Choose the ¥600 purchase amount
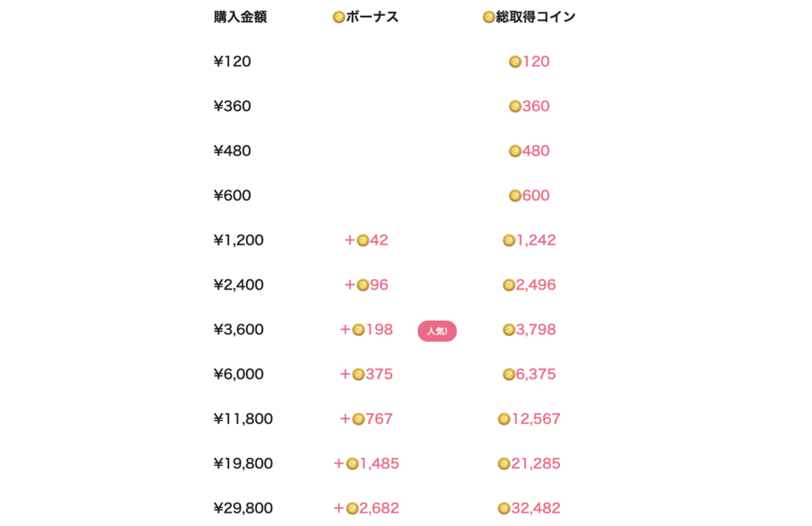The image size is (812, 526). [x=232, y=195]
